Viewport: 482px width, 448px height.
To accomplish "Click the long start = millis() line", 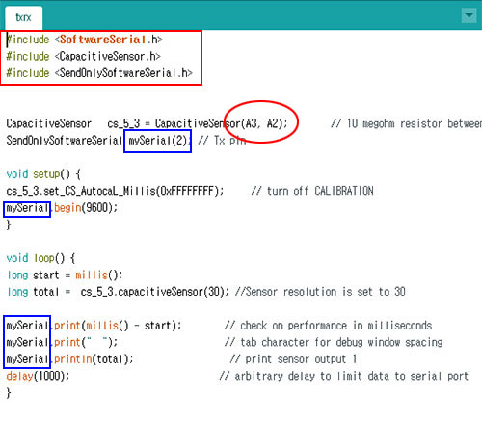I will (65, 276).
